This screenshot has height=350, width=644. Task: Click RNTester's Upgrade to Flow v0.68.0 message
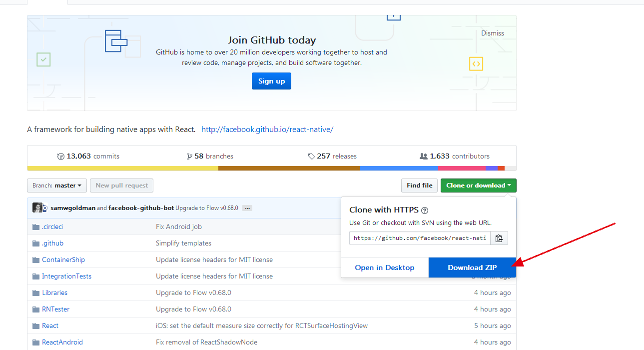point(194,309)
